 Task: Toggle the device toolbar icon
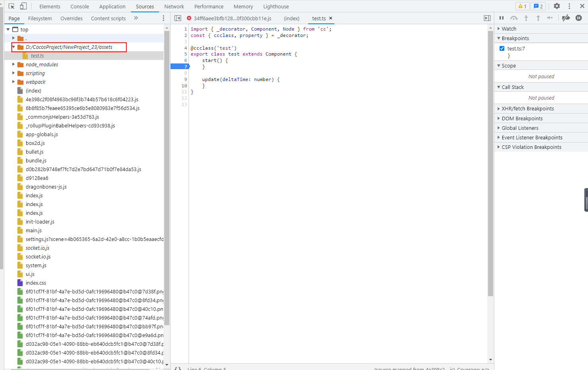click(x=23, y=6)
